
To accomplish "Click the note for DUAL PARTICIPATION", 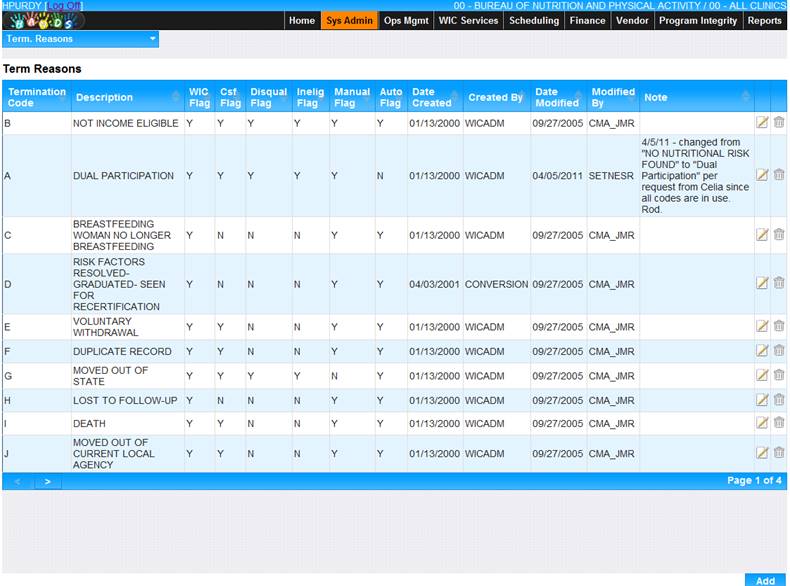I will [x=696, y=175].
